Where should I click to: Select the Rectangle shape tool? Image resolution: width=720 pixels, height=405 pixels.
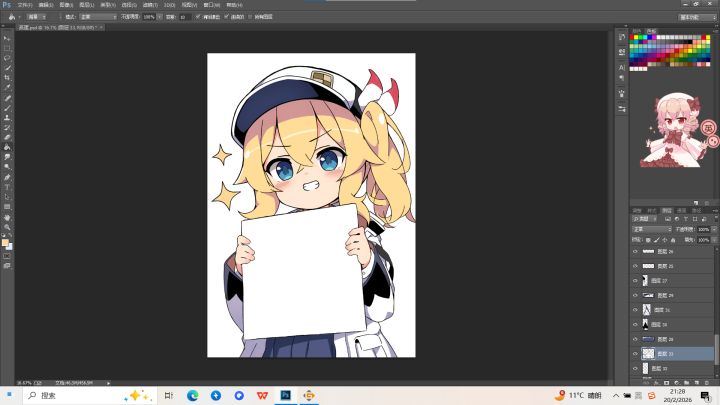7,207
